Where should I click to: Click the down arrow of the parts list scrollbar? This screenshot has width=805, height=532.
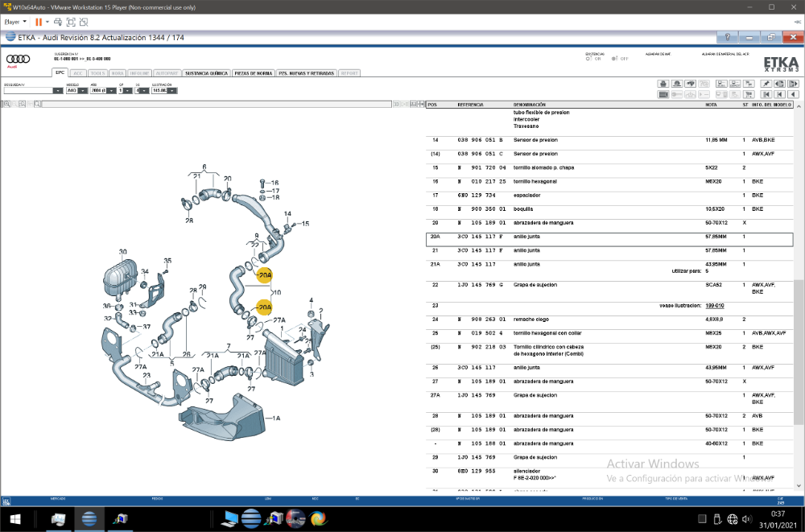click(x=799, y=485)
